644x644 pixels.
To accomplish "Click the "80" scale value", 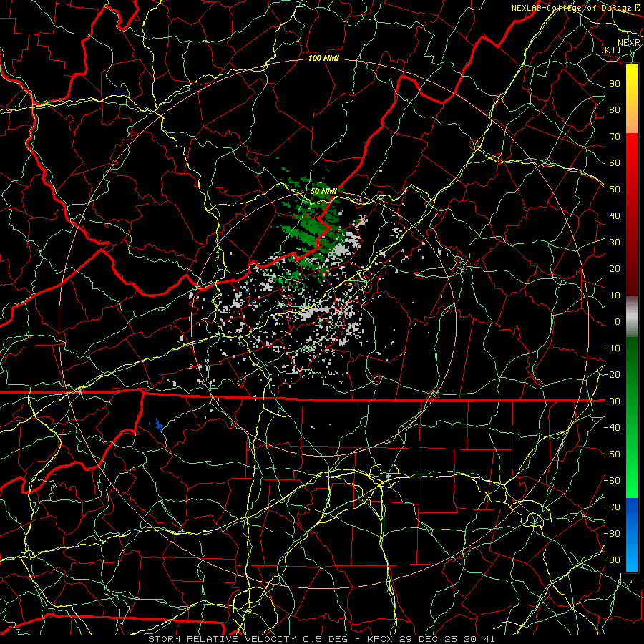I will click(x=615, y=110).
